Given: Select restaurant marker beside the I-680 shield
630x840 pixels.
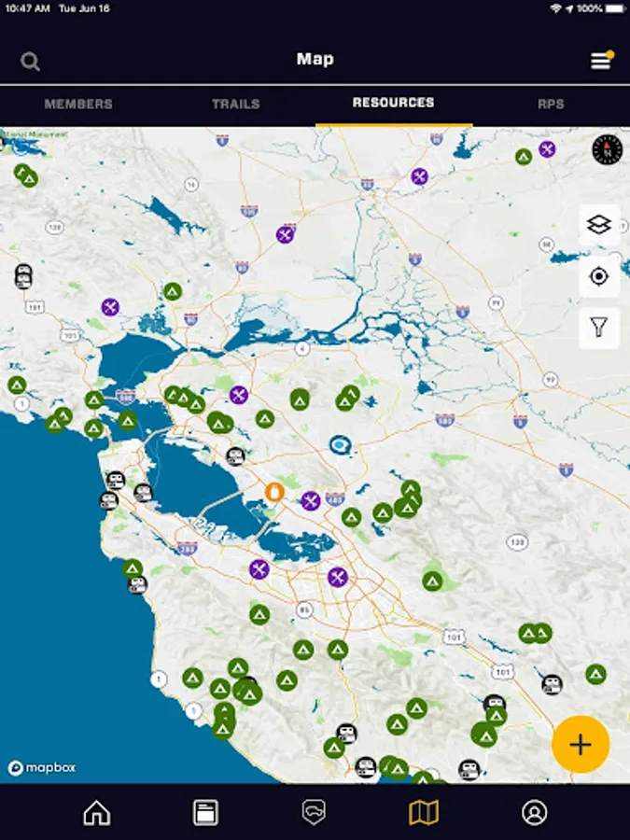Looking at the screenshot, I should pos(311,501).
